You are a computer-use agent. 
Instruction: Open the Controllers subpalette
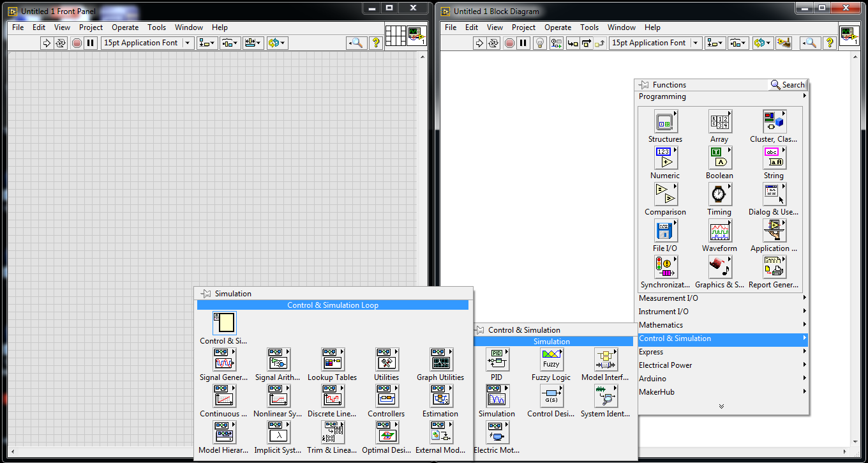pyautogui.click(x=387, y=397)
